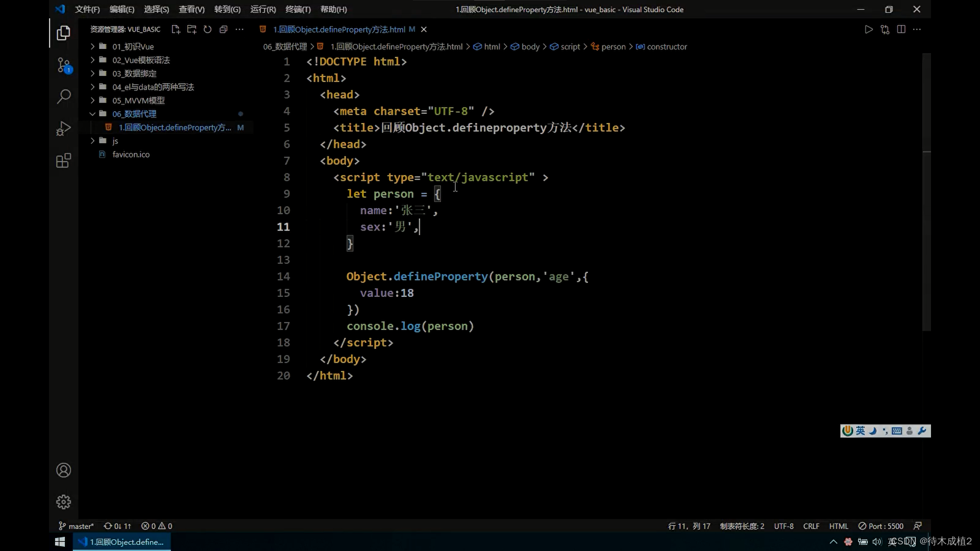Click the Live Server Port 5500 indicator

pos(881,526)
